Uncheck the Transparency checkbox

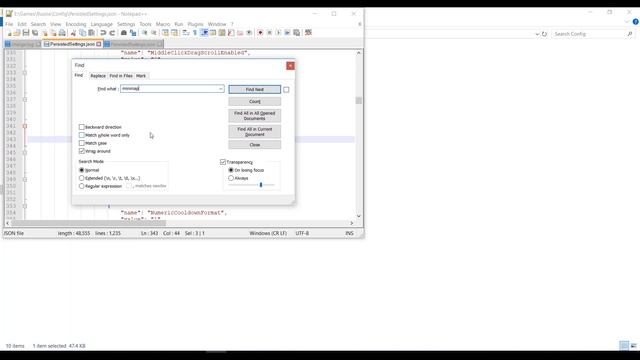pos(223,162)
